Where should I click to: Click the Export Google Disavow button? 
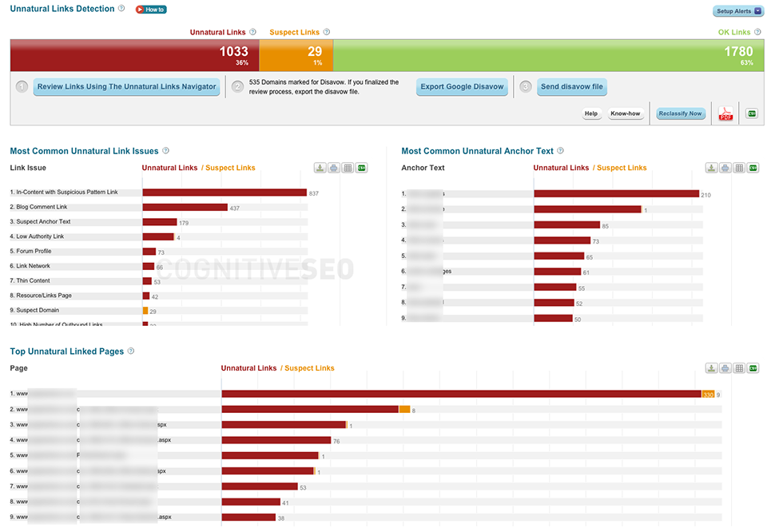(x=462, y=87)
